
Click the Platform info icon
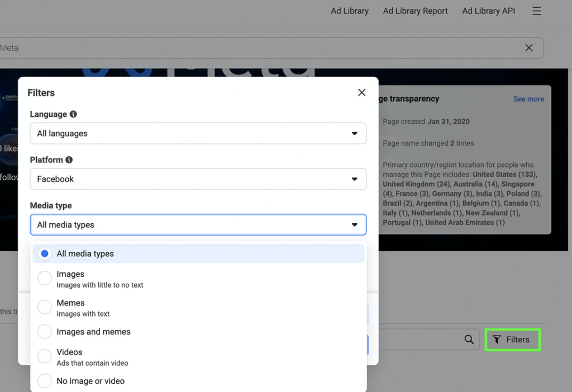69,160
